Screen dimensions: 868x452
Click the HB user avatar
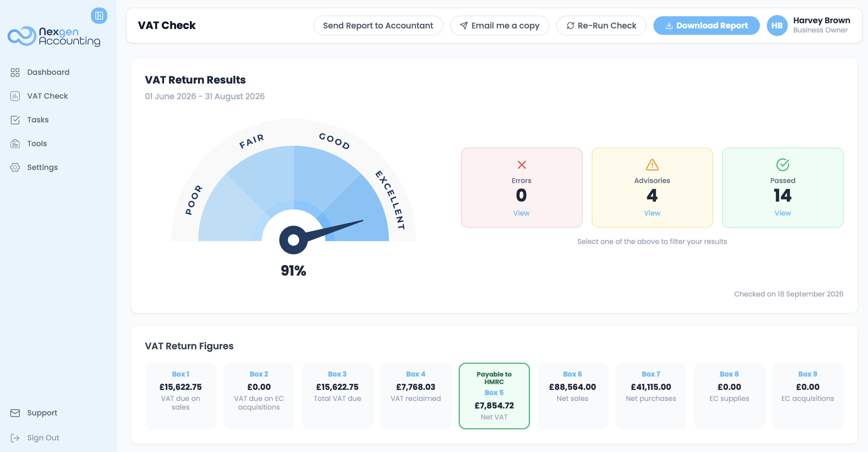(777, 25)
